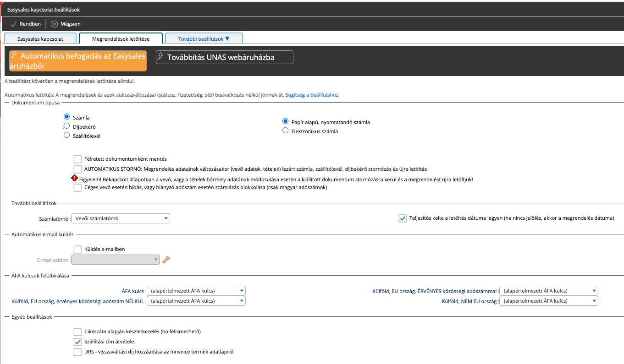
Task: Click the circled X icon beside Mégsem
Action: 54,24
